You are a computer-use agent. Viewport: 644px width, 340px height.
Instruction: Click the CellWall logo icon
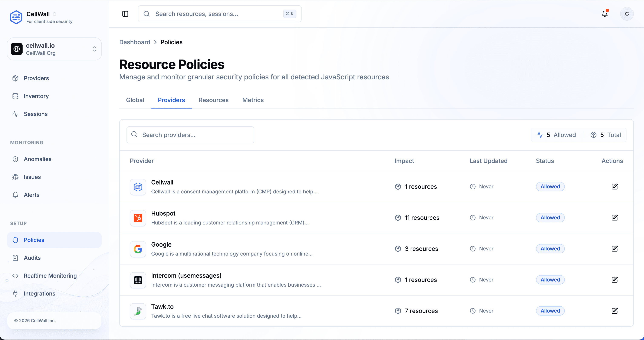(x=16, y=17)
